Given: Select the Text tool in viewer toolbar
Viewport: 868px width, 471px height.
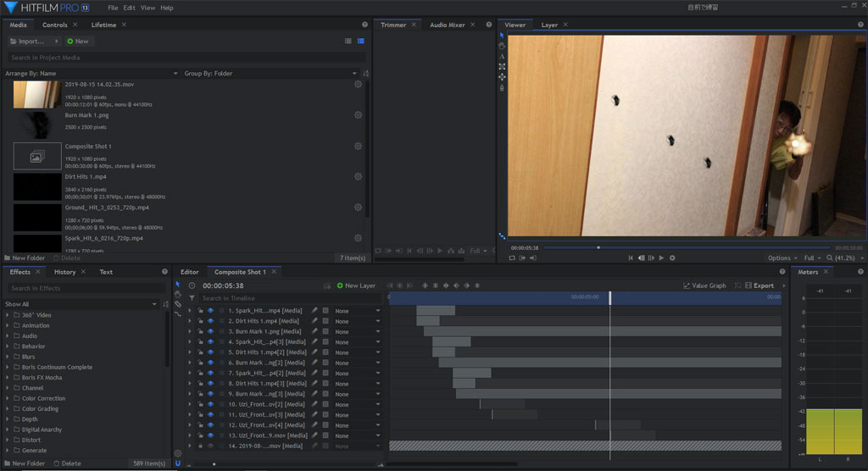Looking at the screenshot, I should click(x=502, y=56).
